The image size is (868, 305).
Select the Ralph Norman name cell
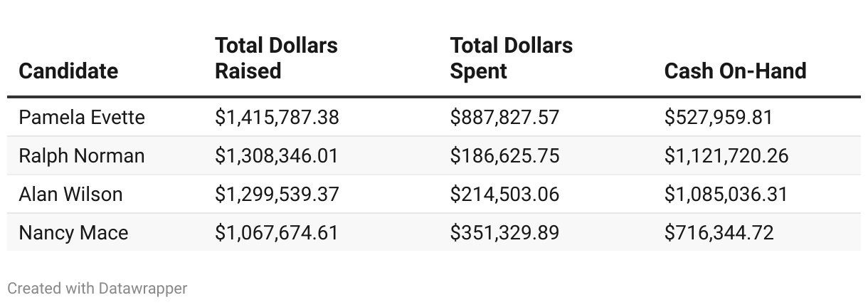coord(82,155)
